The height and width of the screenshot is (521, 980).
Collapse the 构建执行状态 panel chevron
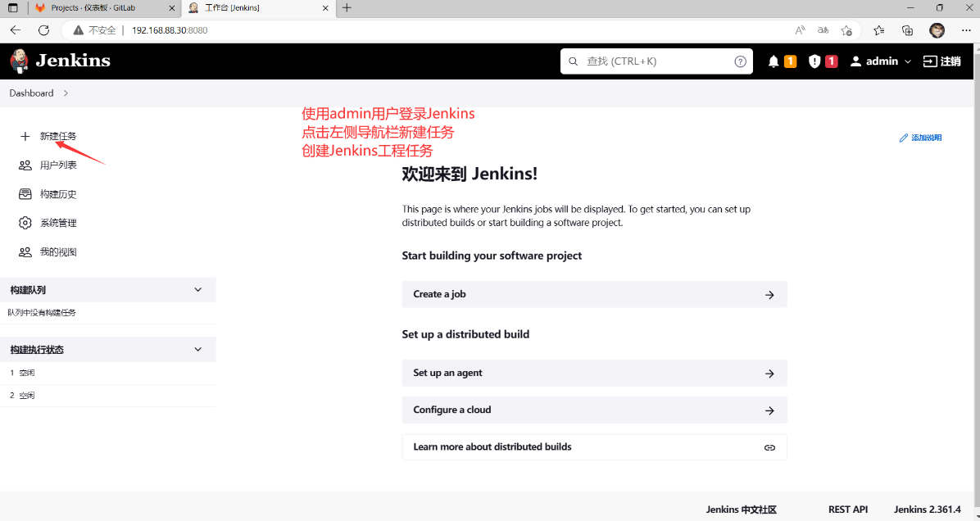[x=198, y=350]
